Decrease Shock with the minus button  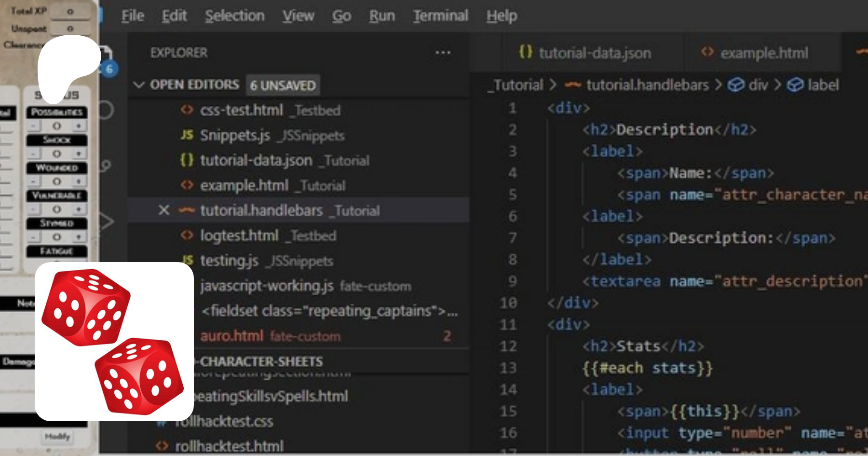pos(34,154)
